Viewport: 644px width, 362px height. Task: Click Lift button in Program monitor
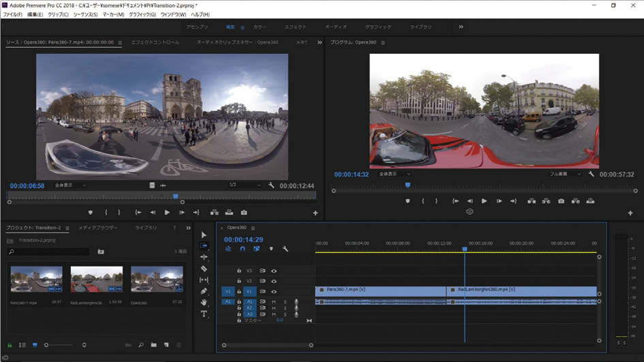532,201
